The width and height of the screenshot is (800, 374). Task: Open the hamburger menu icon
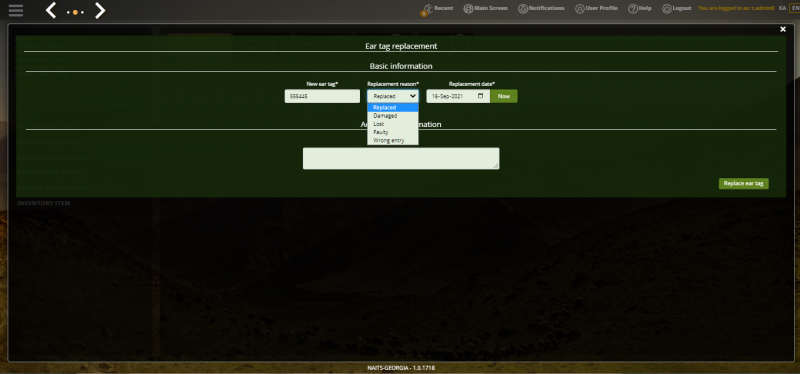point(16,10)
